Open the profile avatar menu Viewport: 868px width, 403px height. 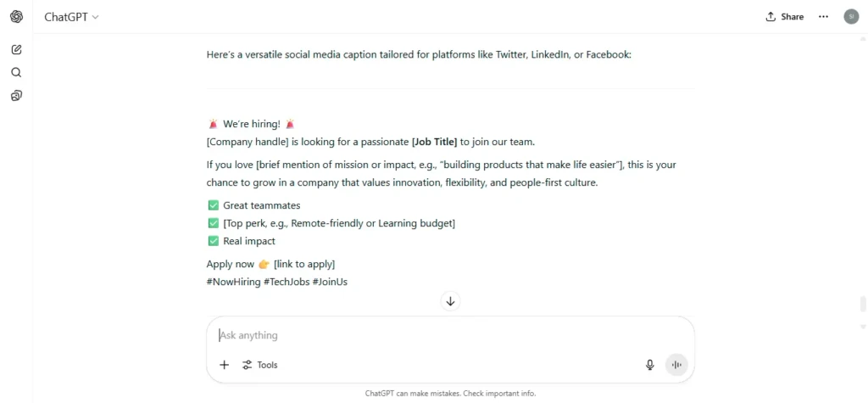[851, 17]
